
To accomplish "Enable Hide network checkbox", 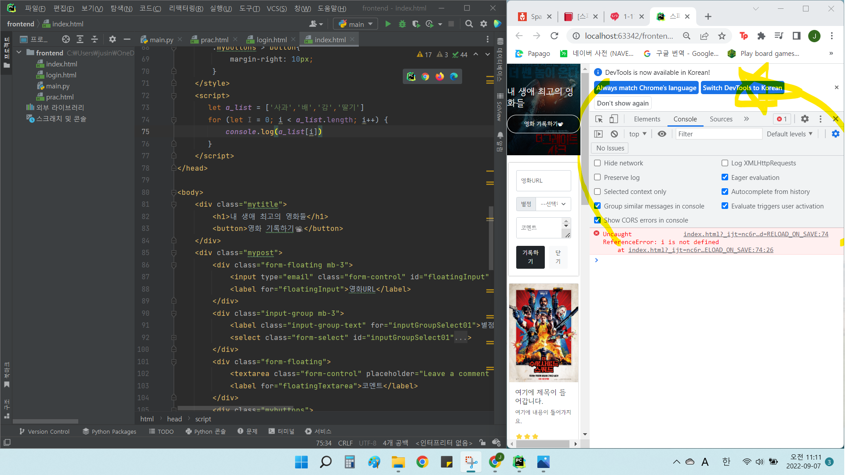I will pos(598,163).
